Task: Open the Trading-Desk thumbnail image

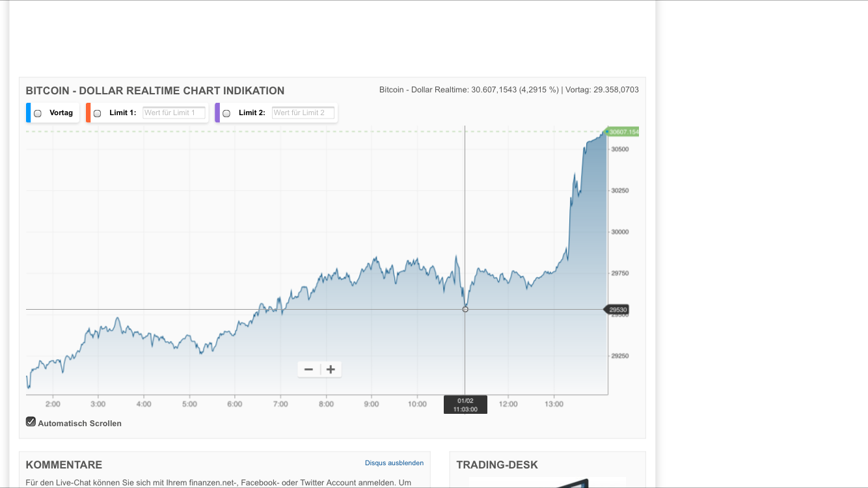Action: coord(548,484)
